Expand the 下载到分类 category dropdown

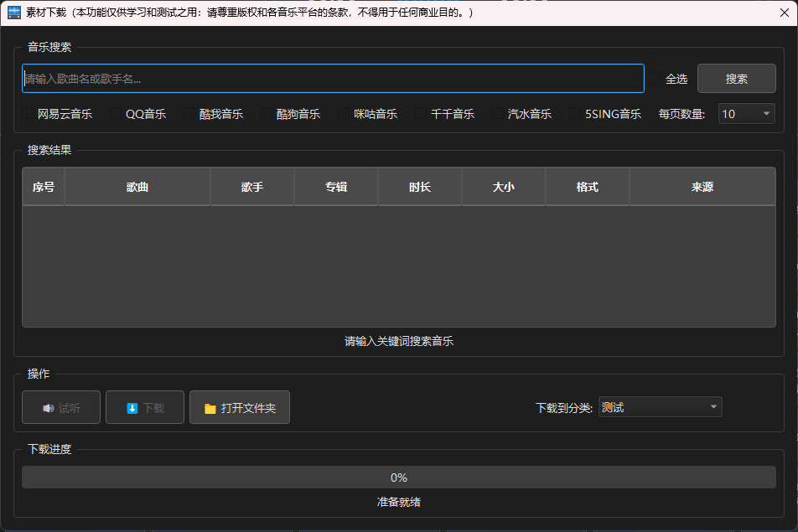click(x=660, y=407)
